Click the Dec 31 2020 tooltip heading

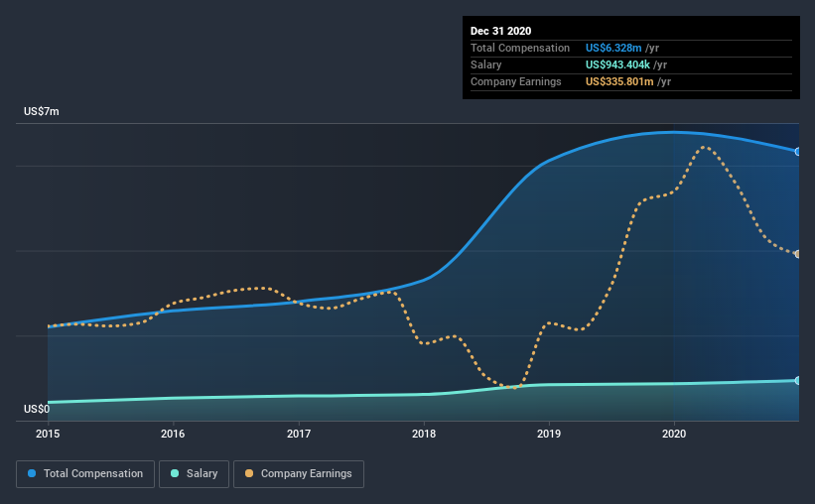(500, 31)
